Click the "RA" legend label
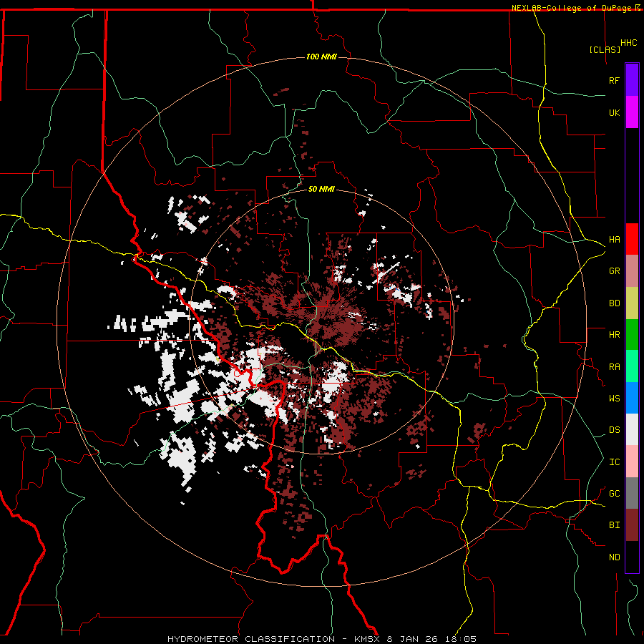644x644 pixels. (x=614, y=367)
